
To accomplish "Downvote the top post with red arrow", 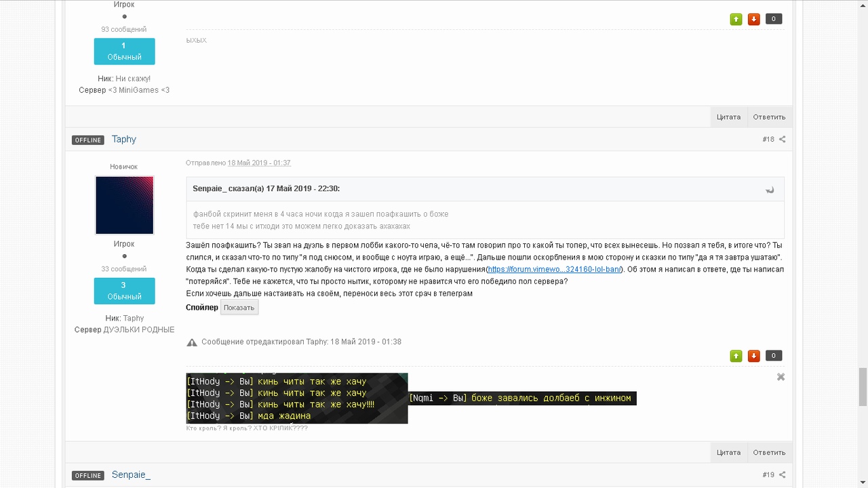I will coord(753,19).
